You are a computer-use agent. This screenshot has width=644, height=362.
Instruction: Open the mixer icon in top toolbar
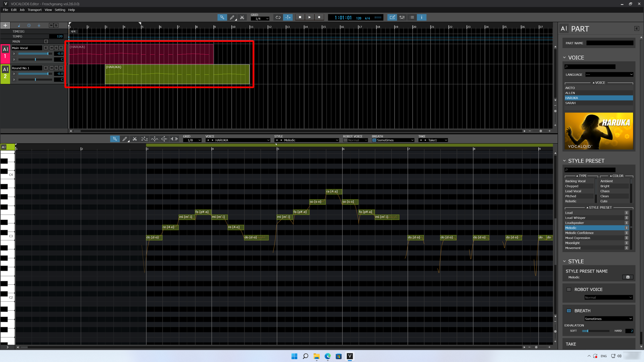(402, 17)
